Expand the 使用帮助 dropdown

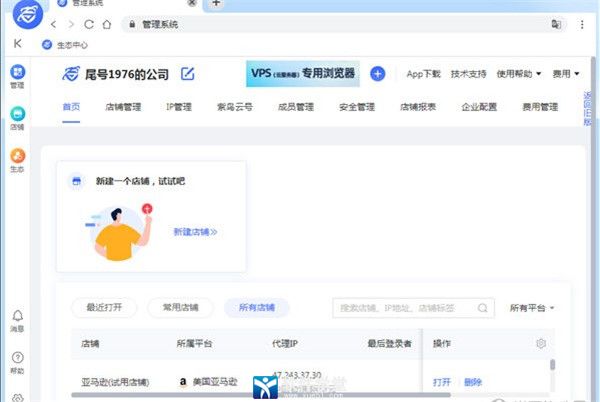[518, 74]
